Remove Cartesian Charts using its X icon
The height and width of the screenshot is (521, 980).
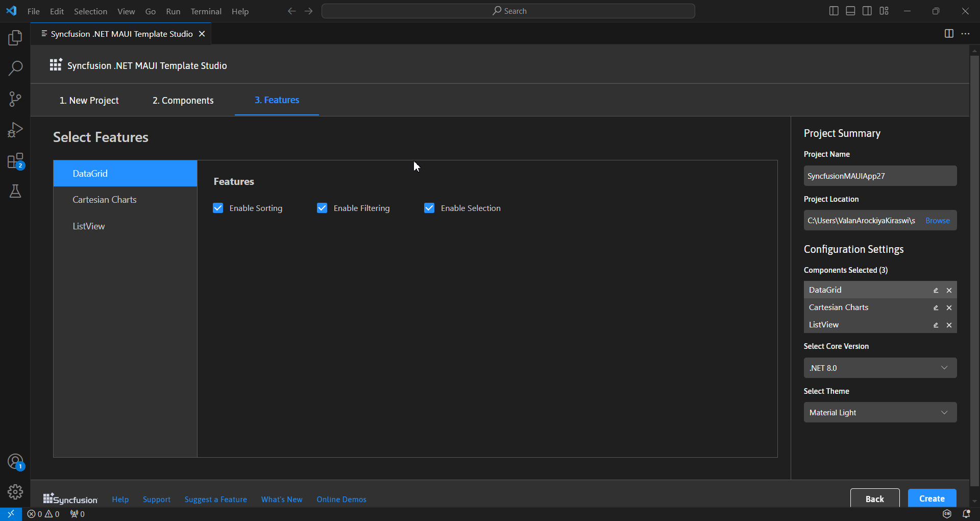[949, 307]
